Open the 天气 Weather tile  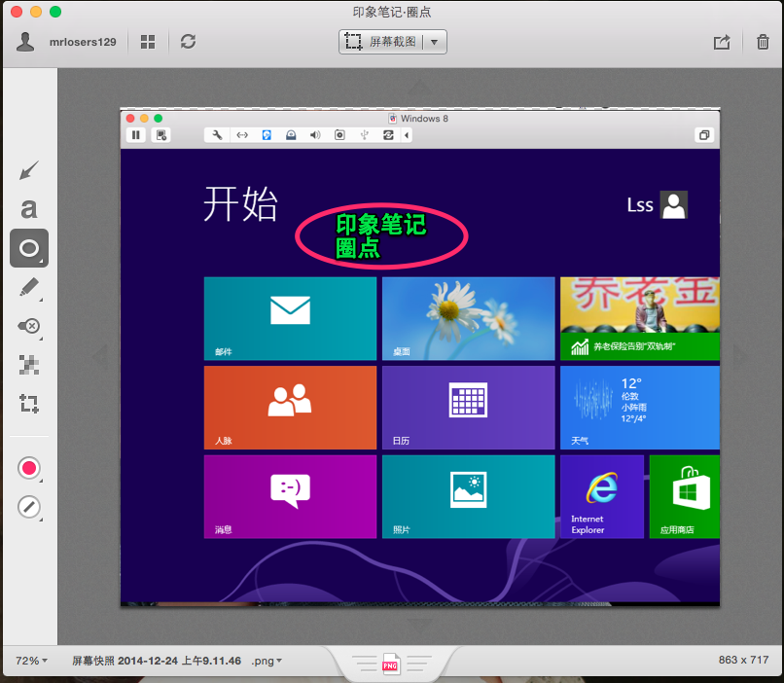pyautogui.click(x=640, y=408)
